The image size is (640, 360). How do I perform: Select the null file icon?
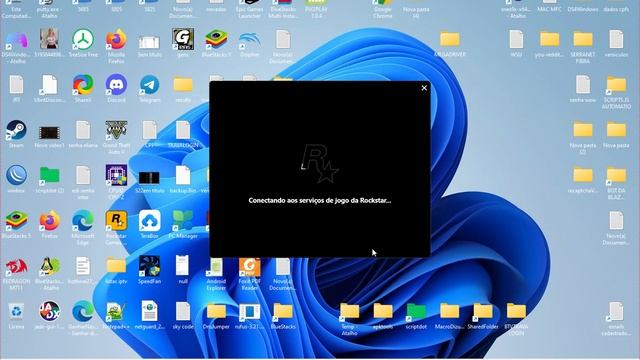click(183, 266)
